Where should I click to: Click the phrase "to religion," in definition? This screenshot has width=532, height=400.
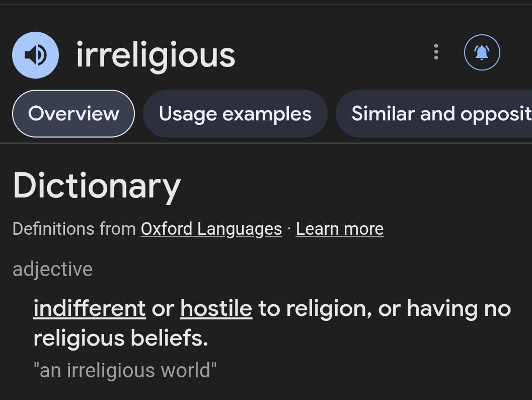click(315, 308)
